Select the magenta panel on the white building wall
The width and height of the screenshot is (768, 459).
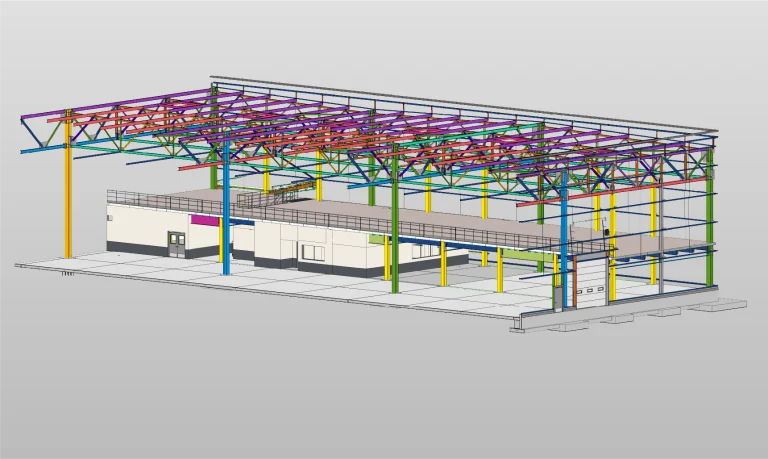click(x=205, y=220)
